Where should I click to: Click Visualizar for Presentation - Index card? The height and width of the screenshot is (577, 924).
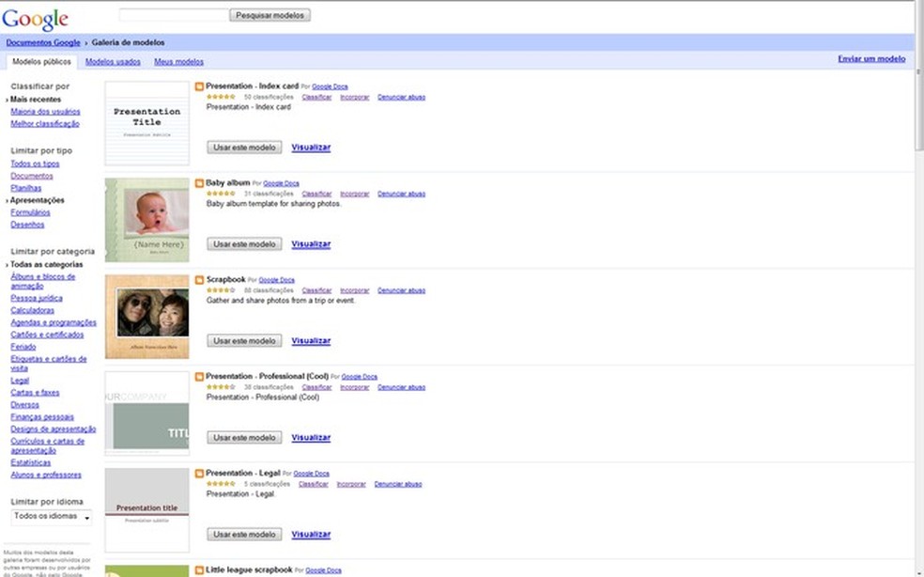[311, 148]
